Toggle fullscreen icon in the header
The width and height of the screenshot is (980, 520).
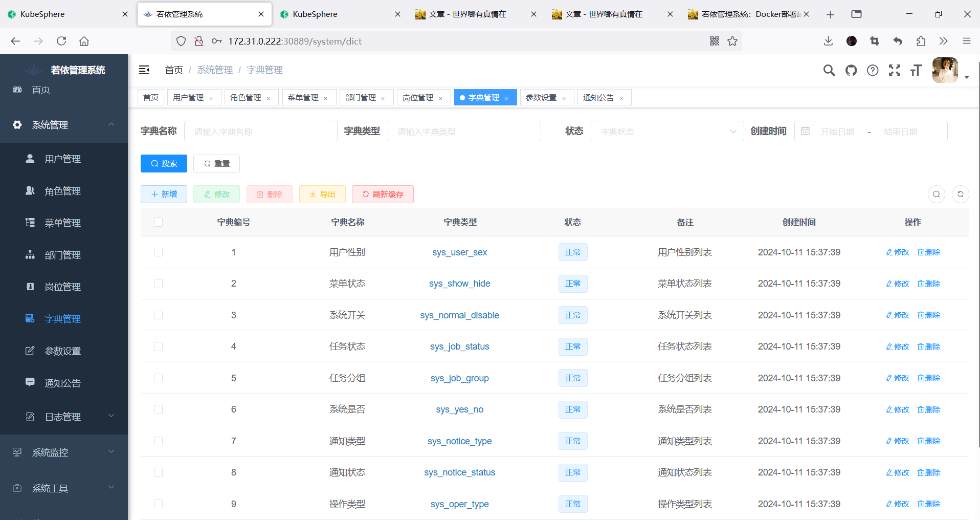click(x=895, y=70)
